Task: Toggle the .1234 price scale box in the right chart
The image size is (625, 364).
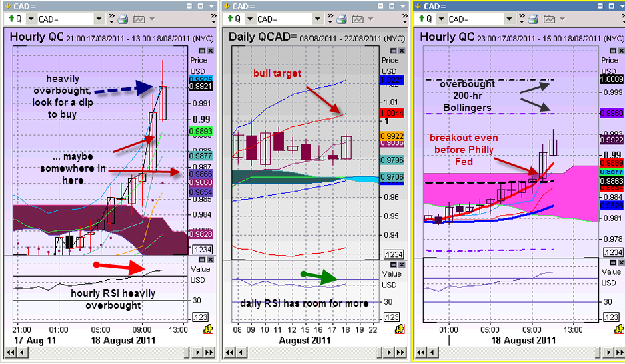Action: pos(612,252)
